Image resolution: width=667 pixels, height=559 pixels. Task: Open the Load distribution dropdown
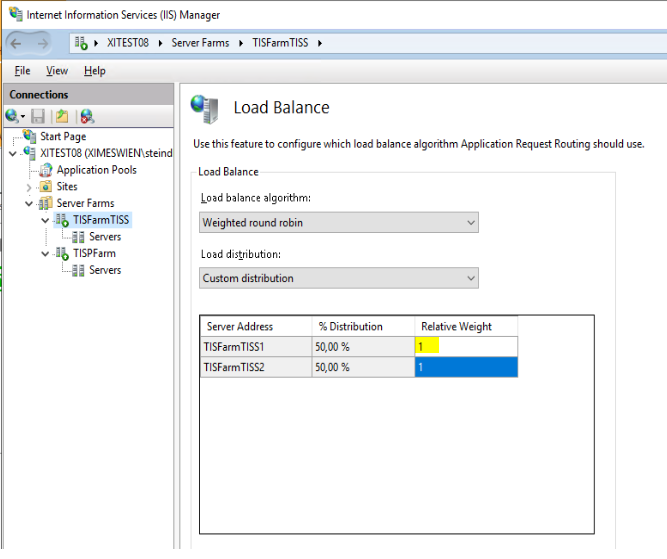pos(339,278)
